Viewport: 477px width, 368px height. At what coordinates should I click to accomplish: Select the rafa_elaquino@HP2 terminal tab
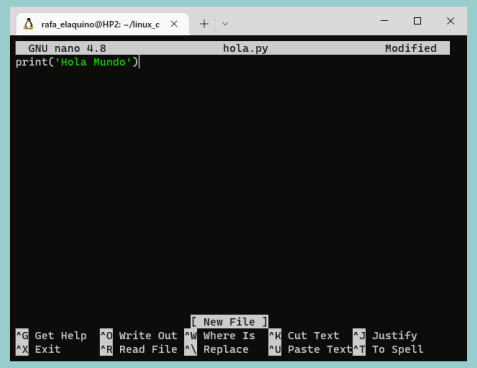pos(103,24)
